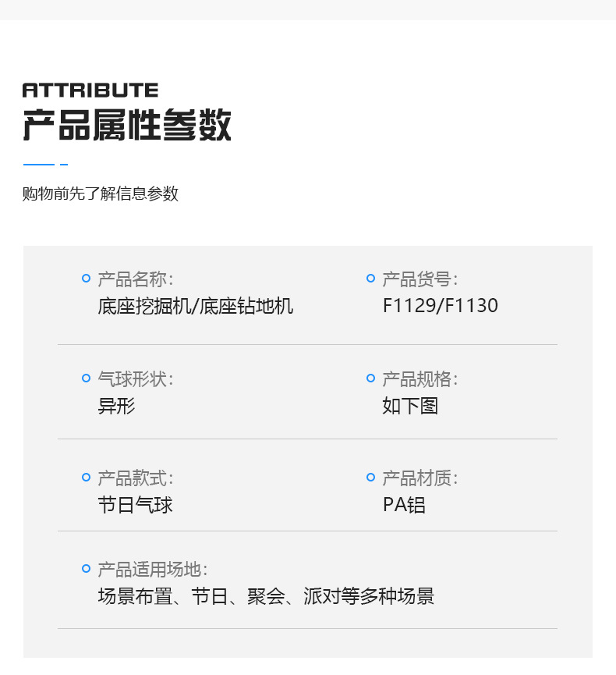Click the 购物前先了解信息参数 subtitle
616x675 pixels.
coord(101,194)
